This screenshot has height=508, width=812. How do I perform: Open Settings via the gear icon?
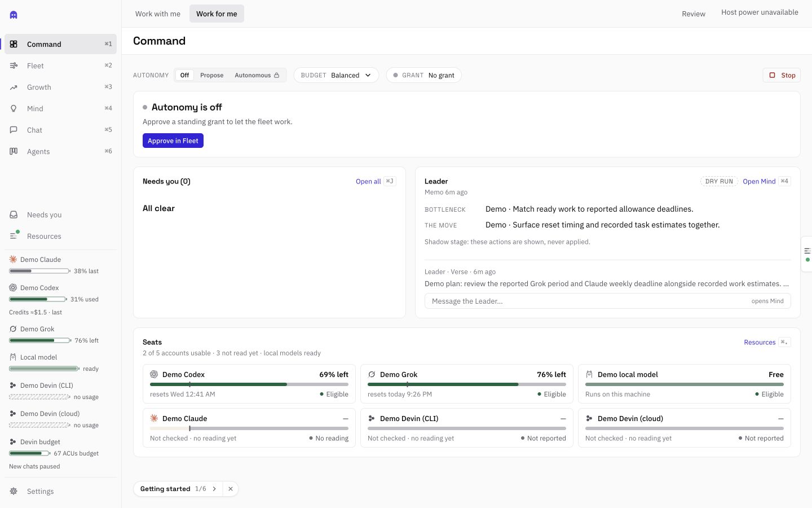(x=14, y=491)
